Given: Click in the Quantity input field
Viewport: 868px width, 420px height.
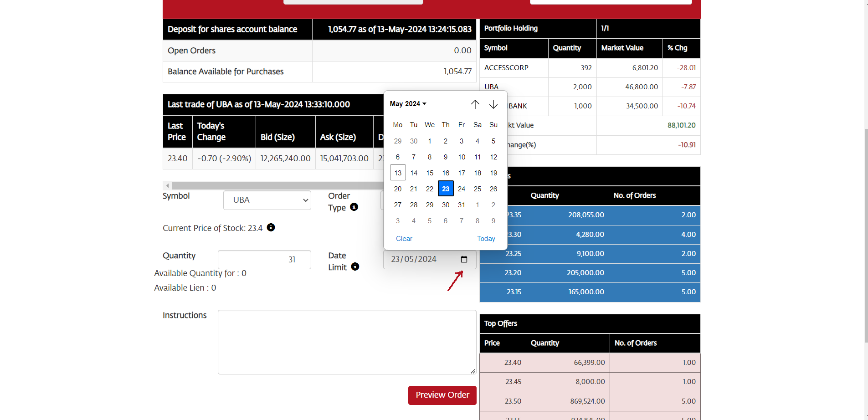Looking at the screenshot, I should (x=264, y=260).
